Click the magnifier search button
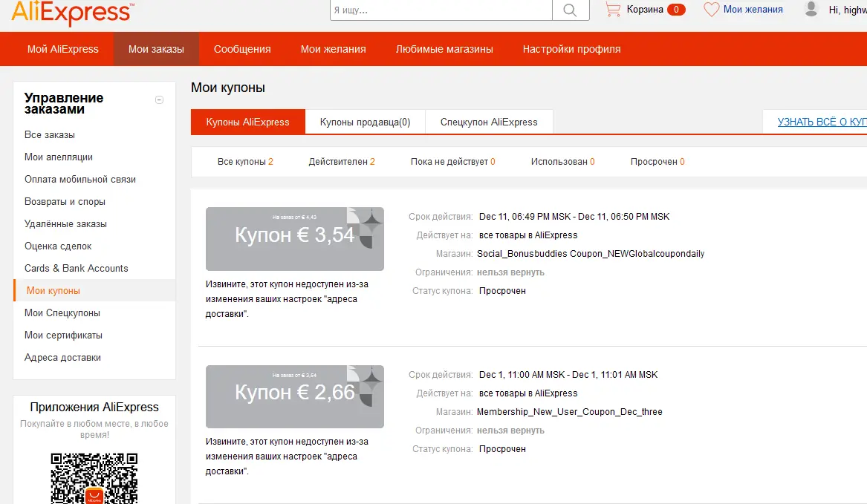 [x=571, y=10]
